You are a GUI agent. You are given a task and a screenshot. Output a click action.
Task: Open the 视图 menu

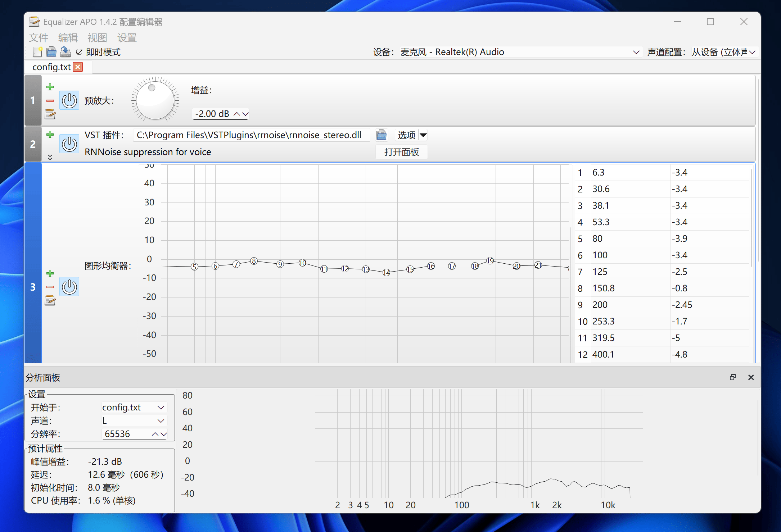pos(97,37)
